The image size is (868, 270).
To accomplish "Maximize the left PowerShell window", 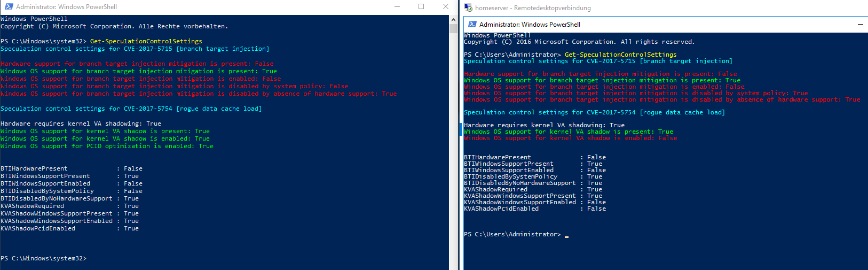I will (421, 7).
